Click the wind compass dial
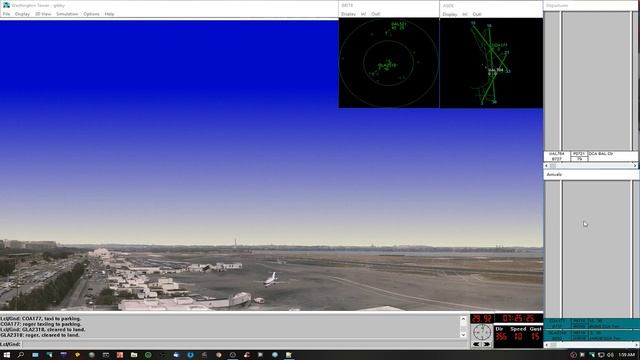 point(482,332)
